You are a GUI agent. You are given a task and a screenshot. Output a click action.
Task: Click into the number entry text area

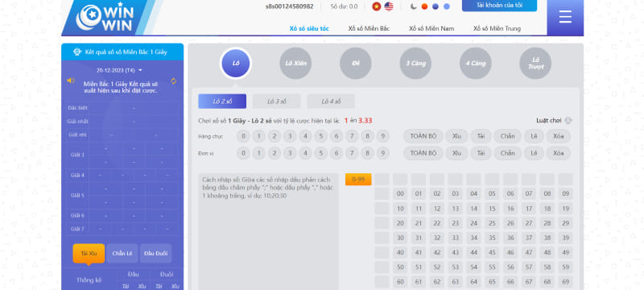point(269,232)
